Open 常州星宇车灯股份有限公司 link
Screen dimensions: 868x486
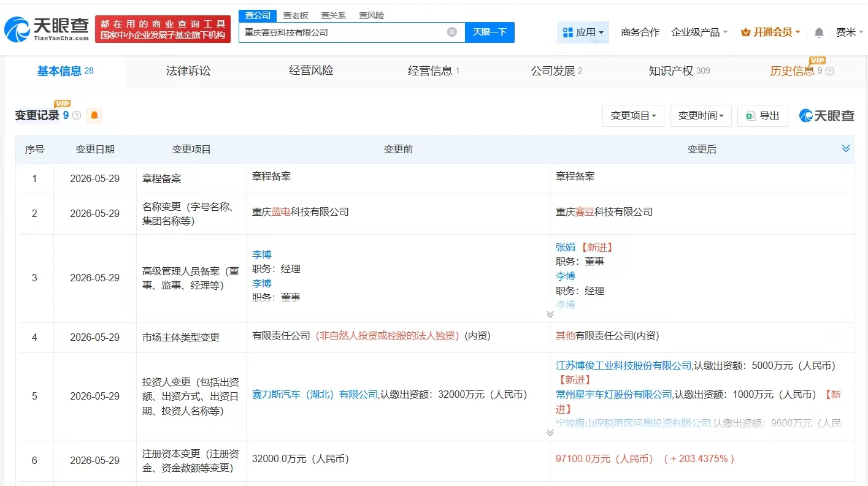coord(614,395)
